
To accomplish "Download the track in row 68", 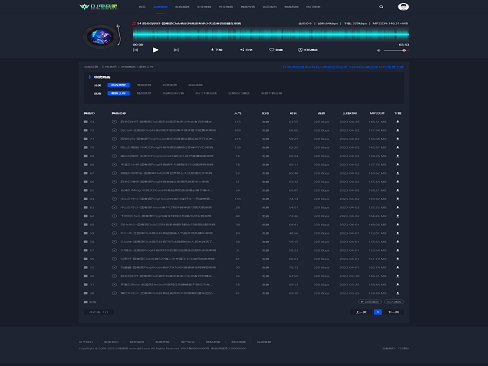I will tap(397, 165).
